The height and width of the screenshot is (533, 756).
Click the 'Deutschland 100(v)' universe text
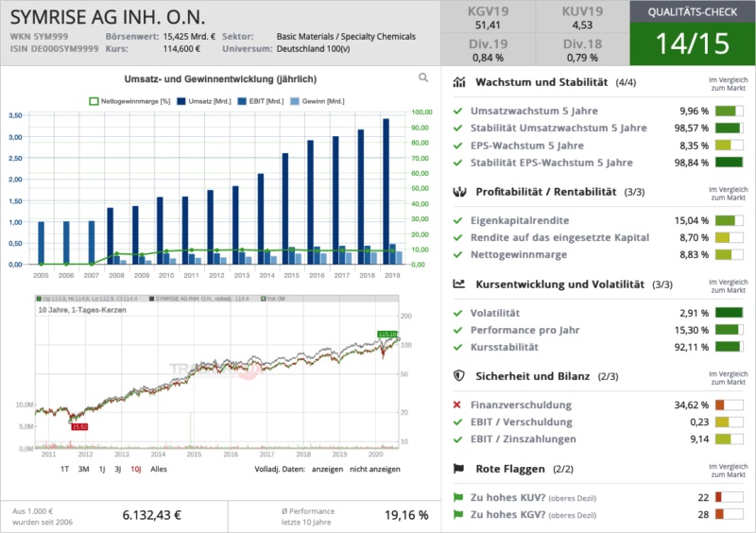tap(314, 49)
